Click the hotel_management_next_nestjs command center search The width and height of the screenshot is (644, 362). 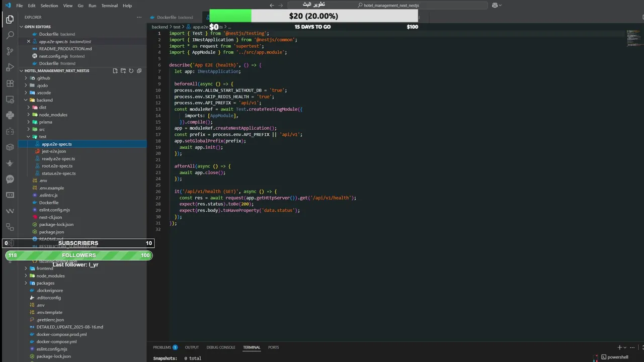(x=387, y=6)
